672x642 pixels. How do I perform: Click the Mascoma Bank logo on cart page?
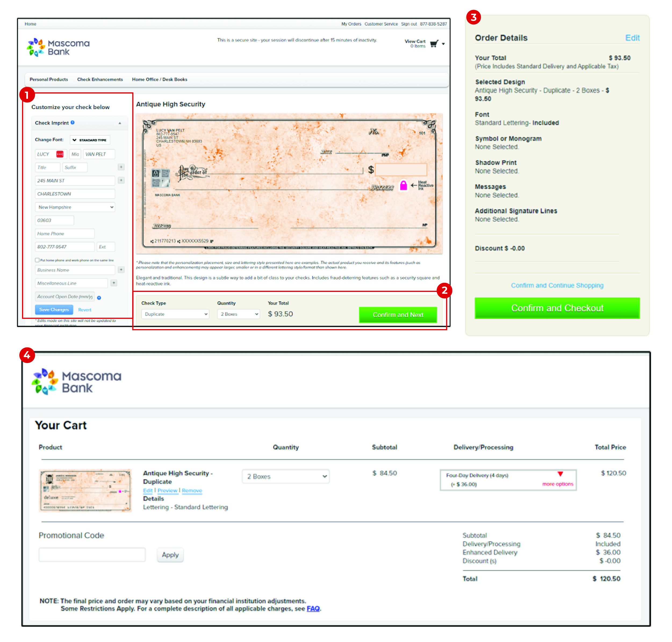[x=77, y=382]
